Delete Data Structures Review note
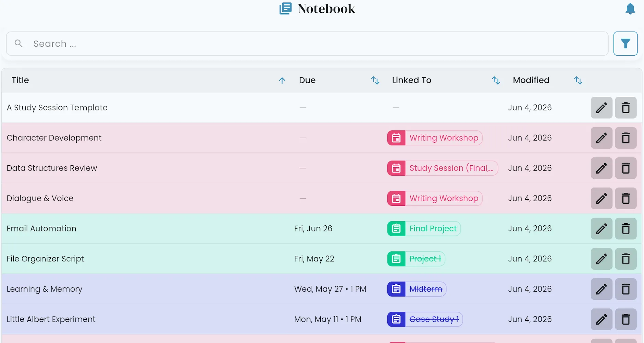The width and height of the screenshot is (644, 343). (626, 168)
